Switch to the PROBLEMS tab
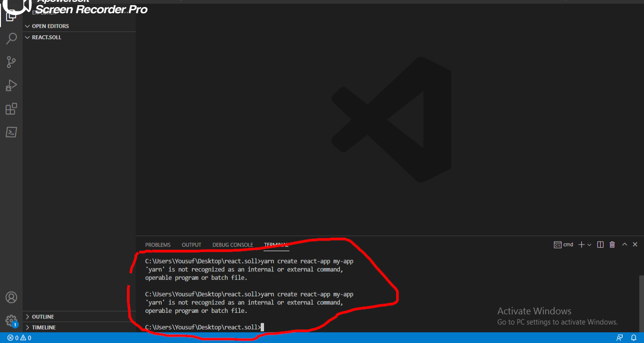Image resolution: width=644 pixels, height=343 pixels. [158, 245]
